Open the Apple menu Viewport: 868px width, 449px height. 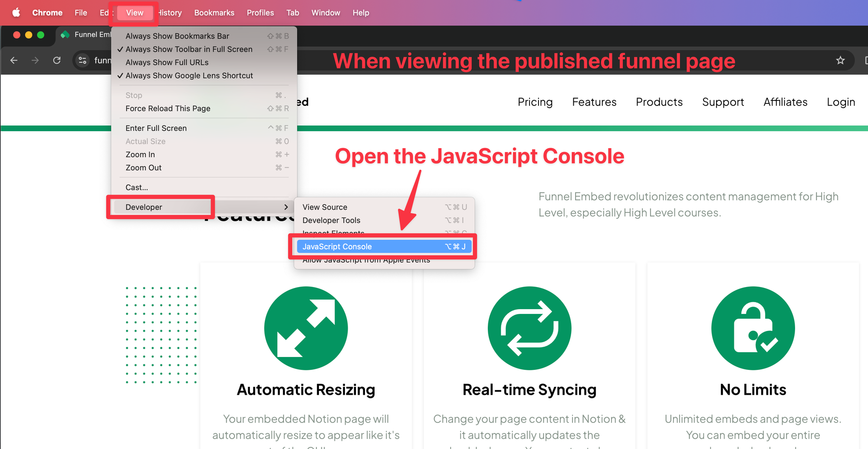click(16, 13)
